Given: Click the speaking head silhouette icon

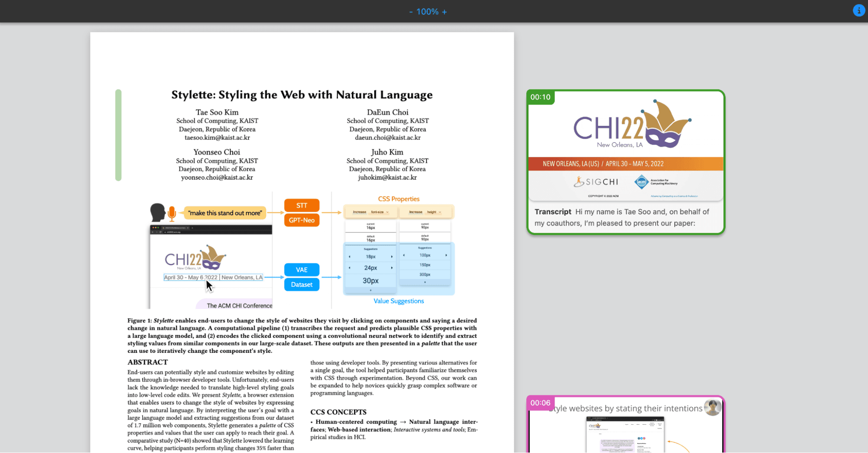Looking at the screenshot, I should click(158, 213).
